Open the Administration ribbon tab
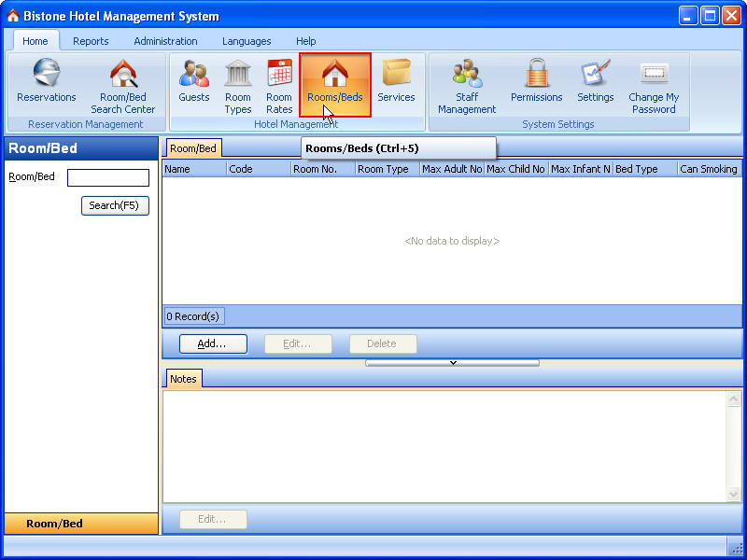This screenshot has width=747, height=560. pyautogui.click(x=165, y=41)
